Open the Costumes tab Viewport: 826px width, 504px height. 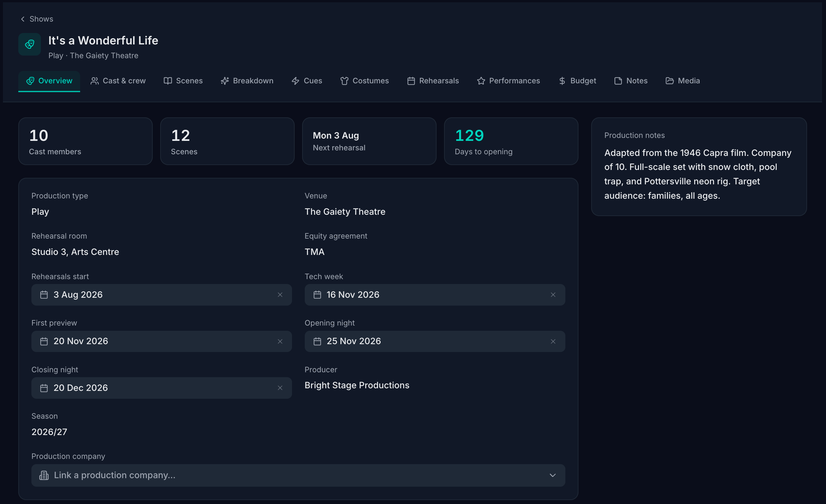pos(364,81)
